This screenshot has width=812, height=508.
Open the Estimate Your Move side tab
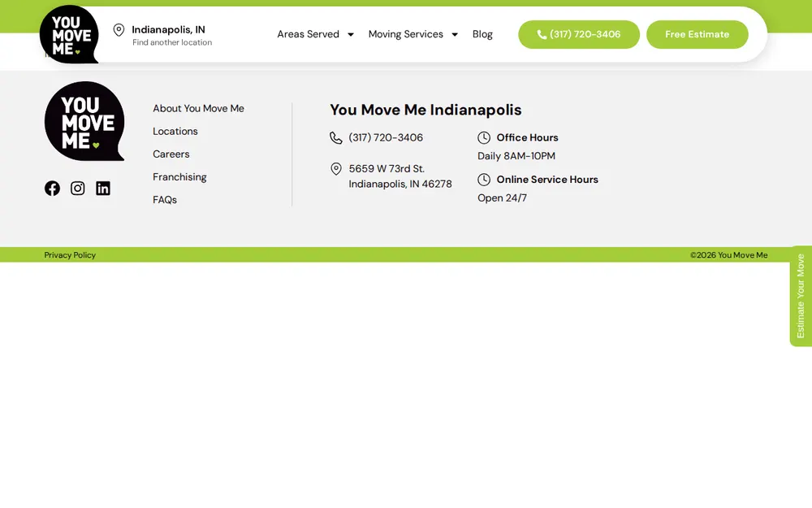[801, 296]
